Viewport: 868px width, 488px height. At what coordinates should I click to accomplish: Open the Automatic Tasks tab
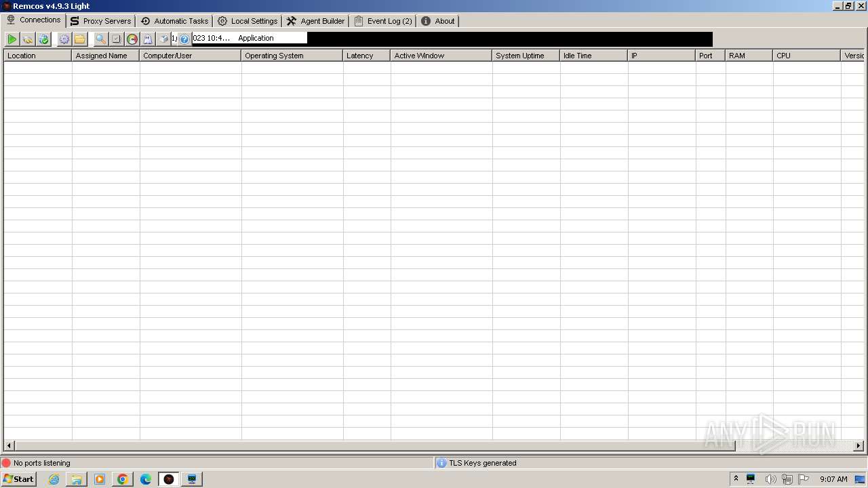coord(174,21)
